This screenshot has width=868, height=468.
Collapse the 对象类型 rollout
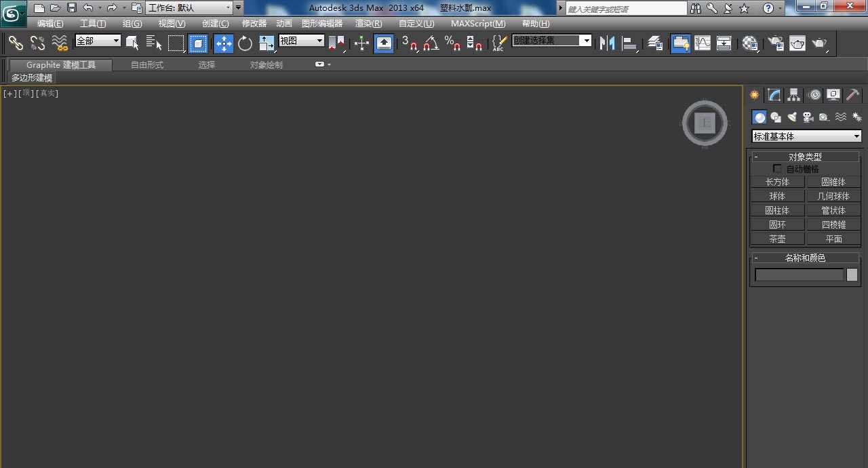click(756, 157)
